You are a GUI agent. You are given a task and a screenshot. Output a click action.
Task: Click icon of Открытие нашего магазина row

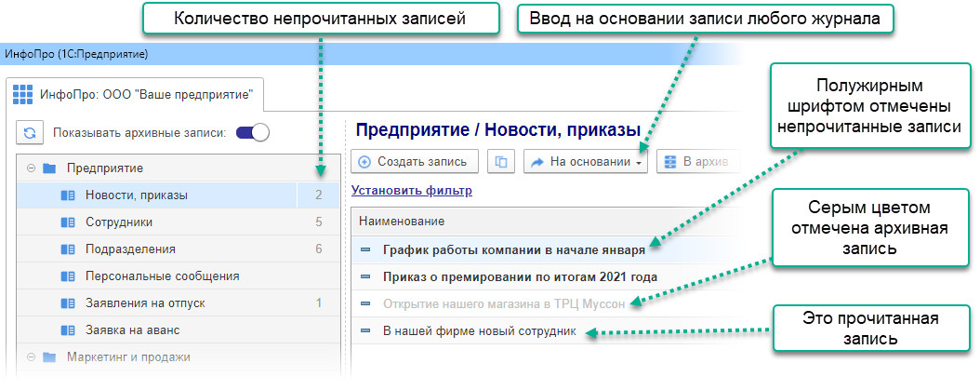365,303
